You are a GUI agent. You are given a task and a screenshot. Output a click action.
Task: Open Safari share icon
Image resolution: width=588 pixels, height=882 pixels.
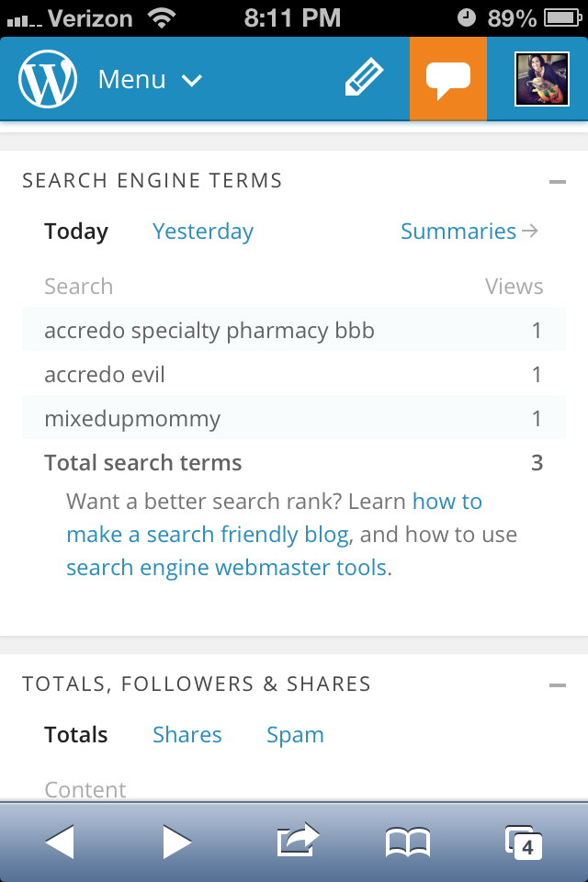coord(297,841)
